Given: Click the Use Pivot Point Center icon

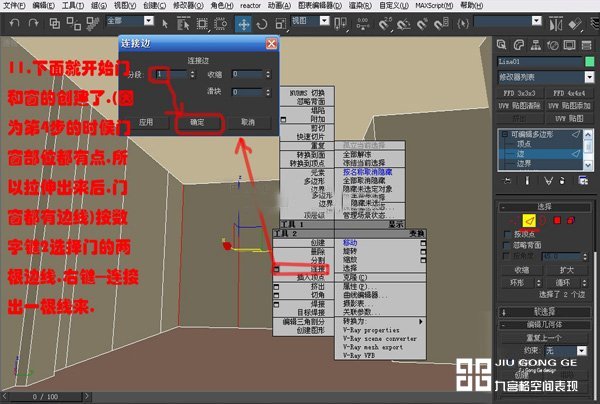Looking at the screenshot, I should point(340,24).
